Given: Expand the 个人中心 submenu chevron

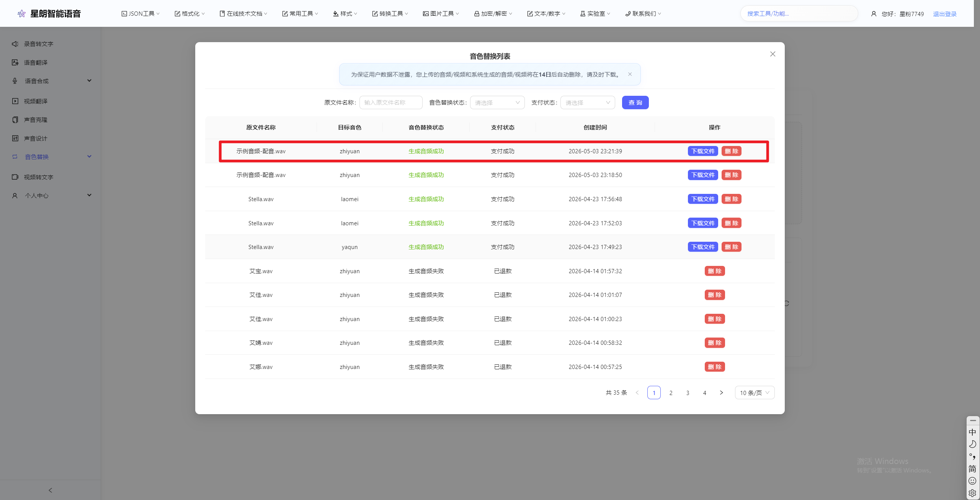Looking at the screenshot, I should click(x=89, y=195).
